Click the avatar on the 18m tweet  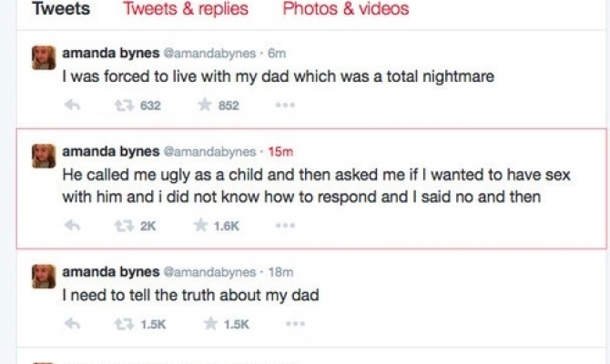43,276
